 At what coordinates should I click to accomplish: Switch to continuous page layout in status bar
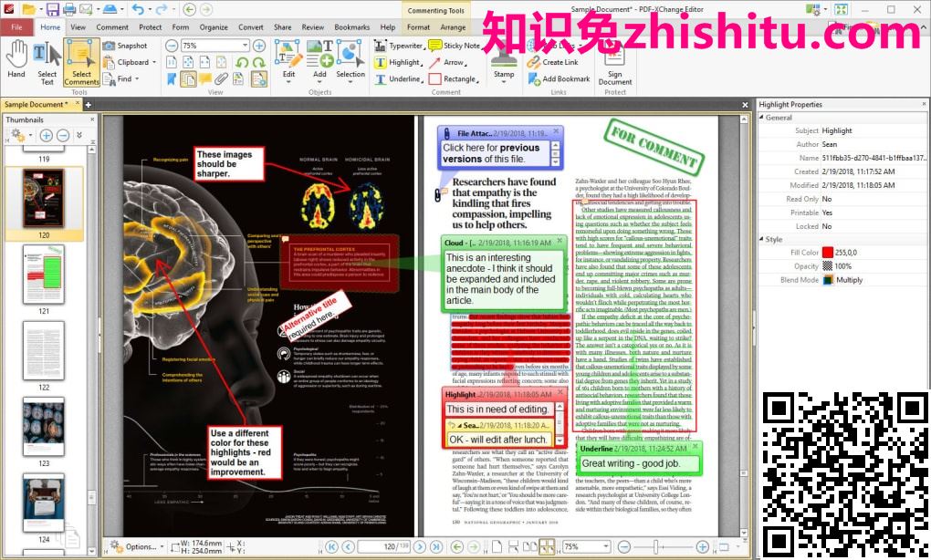[514, 547]
